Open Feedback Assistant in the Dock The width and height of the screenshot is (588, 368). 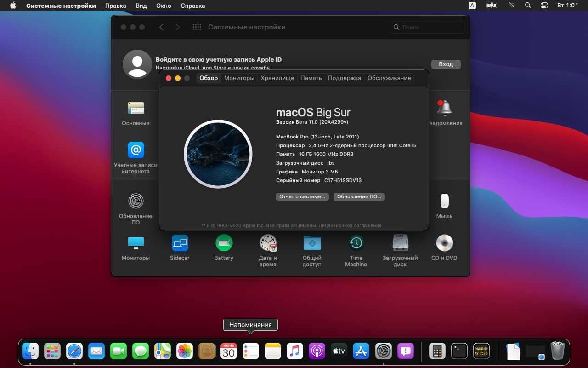[x=405, y=351]
